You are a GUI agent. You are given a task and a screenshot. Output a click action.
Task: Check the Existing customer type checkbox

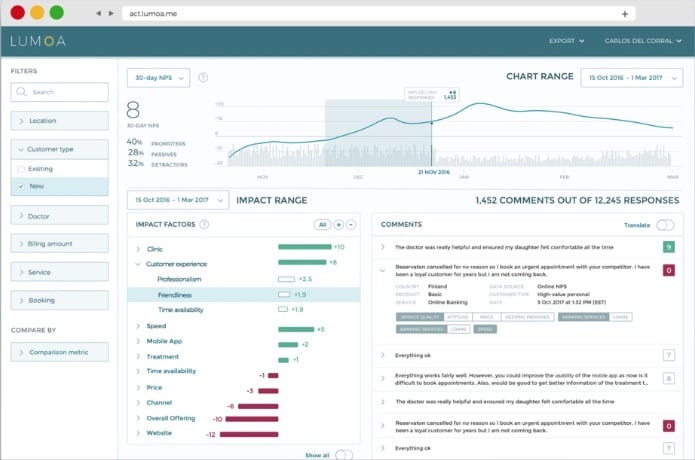(x=21, y=169)
